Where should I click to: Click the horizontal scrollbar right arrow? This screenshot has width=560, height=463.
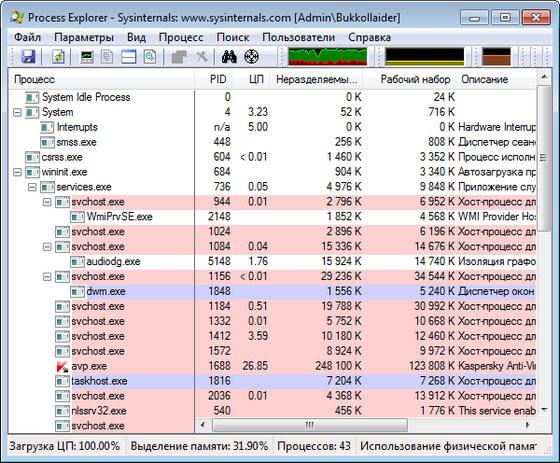[x=528, y=425]
